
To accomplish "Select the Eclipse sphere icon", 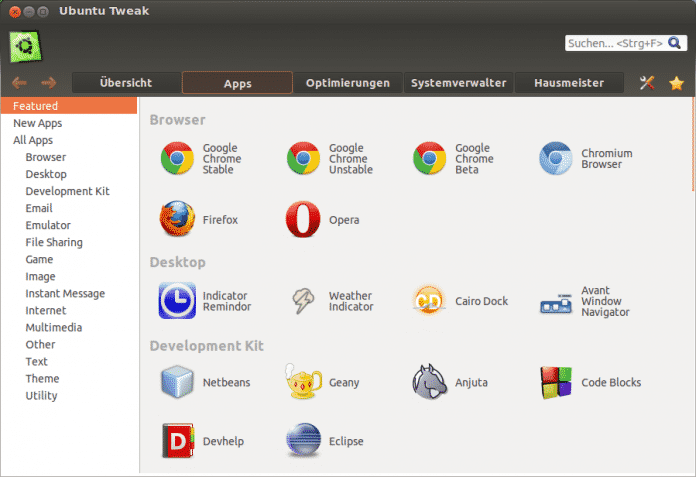I will [303, 440].
